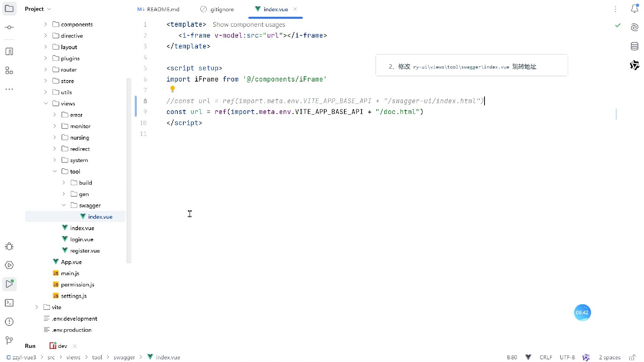Expand the components folder
Image resolution: width=644 pixels, height=362 pixels.
click(x=45, y=24)
